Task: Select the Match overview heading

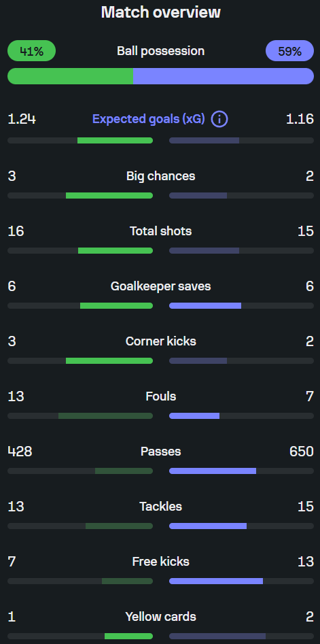Action: 161,12
